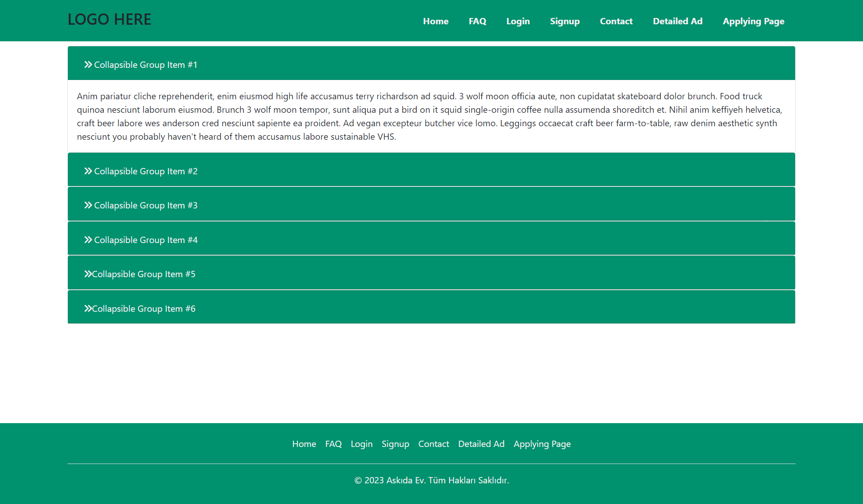Open FAQ in top navigation
863x504 pixels.
[x=477, y=21]
